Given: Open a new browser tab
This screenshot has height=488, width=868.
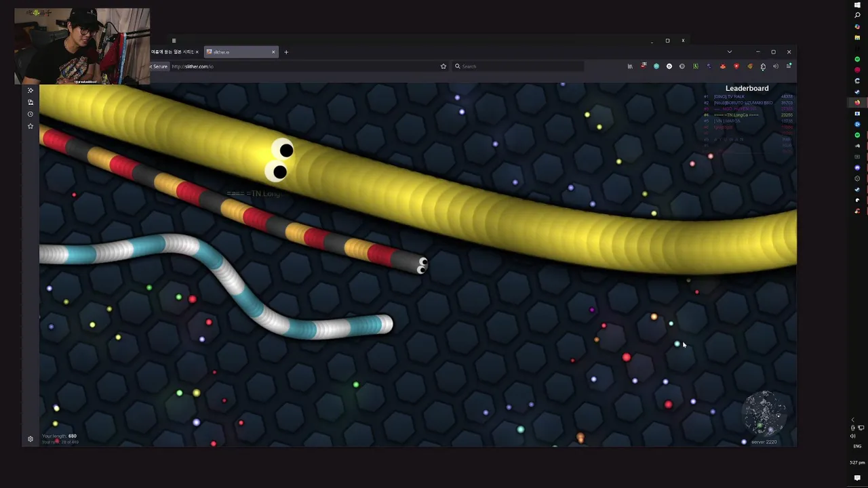Looking at the screenshot, I should [286, 52].
